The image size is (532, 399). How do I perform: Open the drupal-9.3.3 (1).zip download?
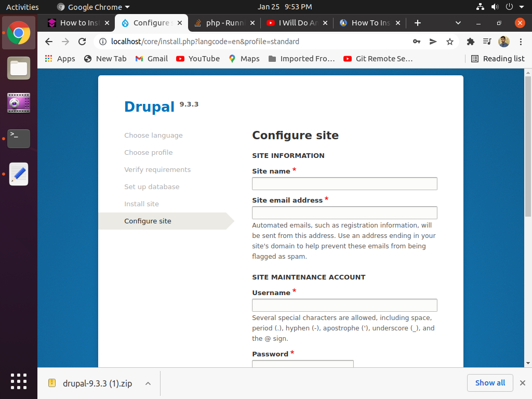[x=97, y=383]
